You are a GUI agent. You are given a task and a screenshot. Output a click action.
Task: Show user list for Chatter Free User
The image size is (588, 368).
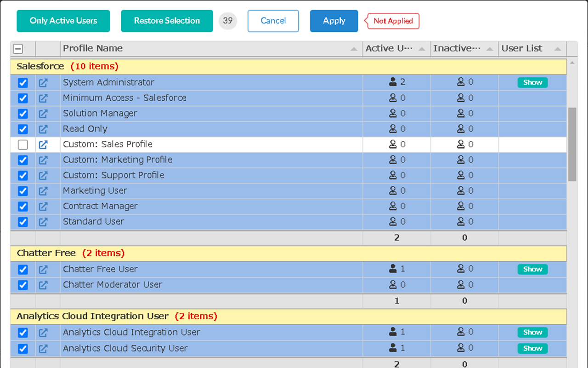(532, 269)
